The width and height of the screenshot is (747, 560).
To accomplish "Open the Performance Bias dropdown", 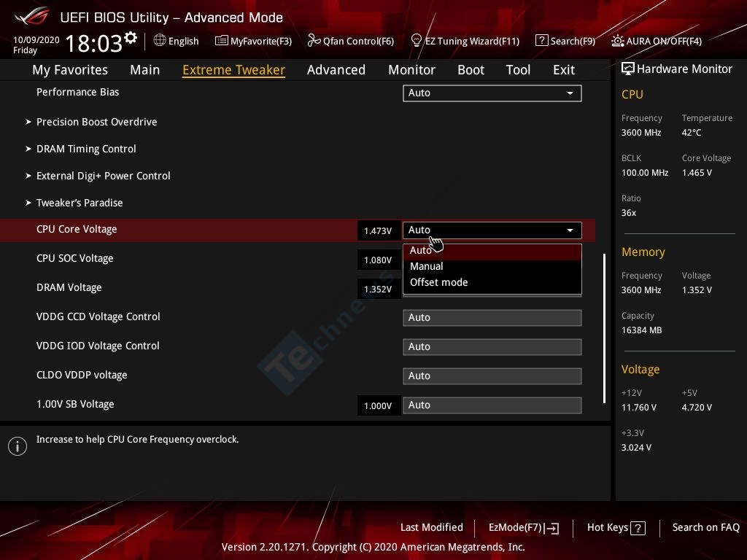I will pyautogui.click(x=492, y=93).
